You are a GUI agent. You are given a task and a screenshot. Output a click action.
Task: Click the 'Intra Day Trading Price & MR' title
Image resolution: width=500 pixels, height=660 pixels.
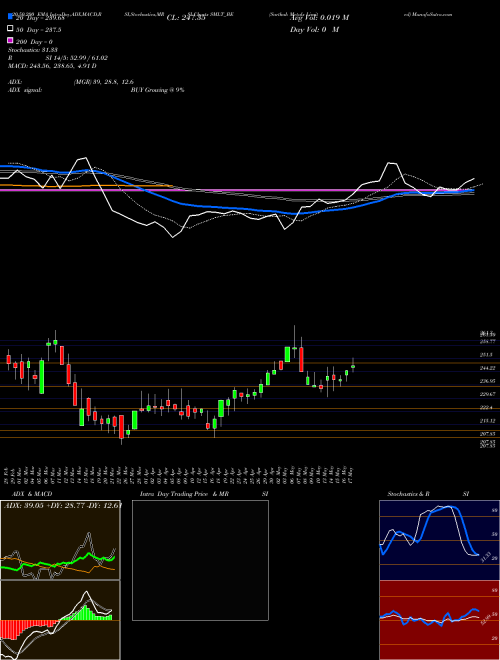click(x=184, y=494)
